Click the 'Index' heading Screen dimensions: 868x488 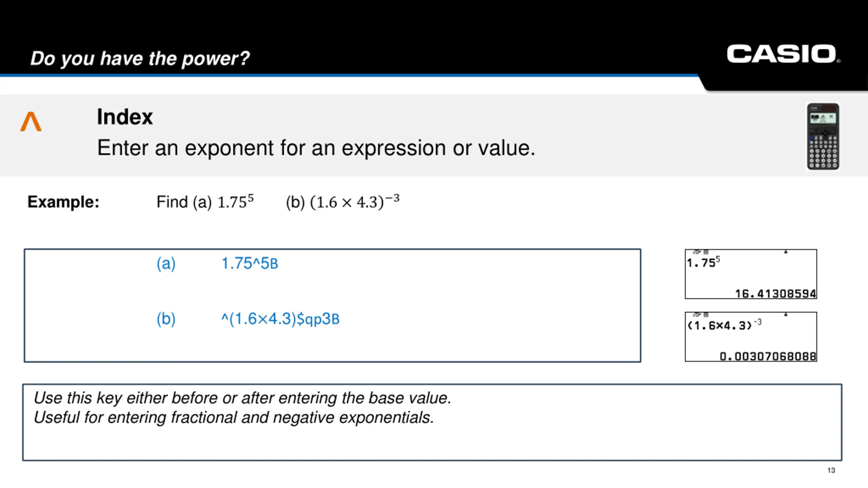(x=125, y=117)
